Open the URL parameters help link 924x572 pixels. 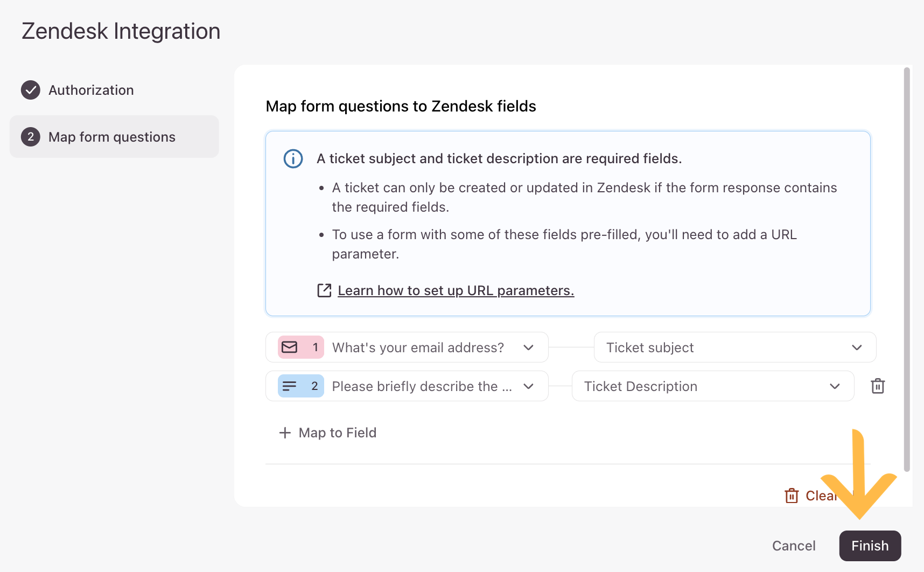(456, 290)
